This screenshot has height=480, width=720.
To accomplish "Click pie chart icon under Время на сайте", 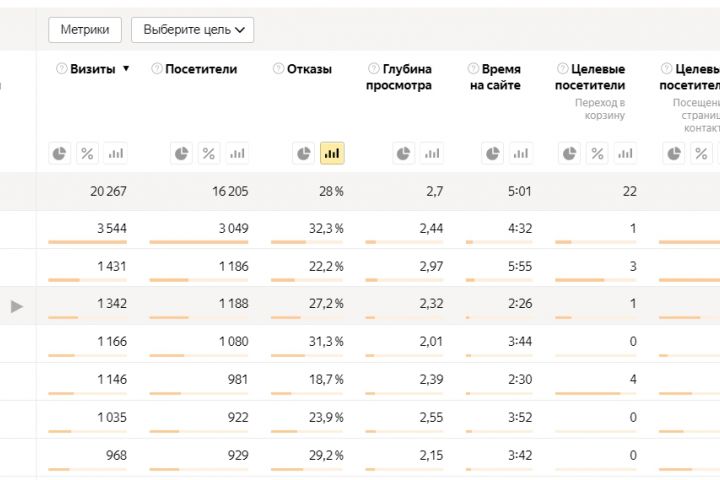I will (492, 153).
